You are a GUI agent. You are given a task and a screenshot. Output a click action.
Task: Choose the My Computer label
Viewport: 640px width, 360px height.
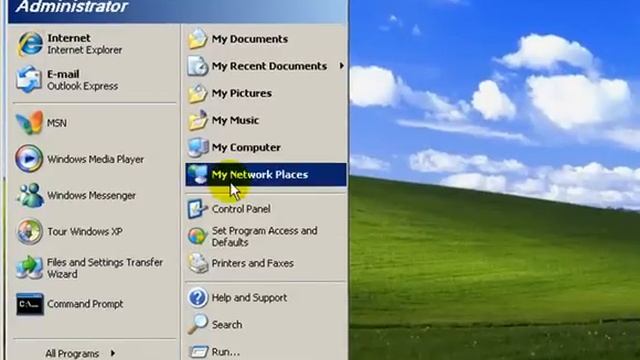tap(246, 147)
